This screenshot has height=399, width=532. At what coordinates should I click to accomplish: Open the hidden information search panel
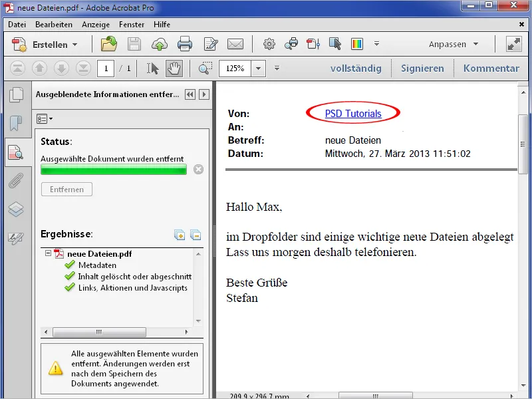click(16, 152)
